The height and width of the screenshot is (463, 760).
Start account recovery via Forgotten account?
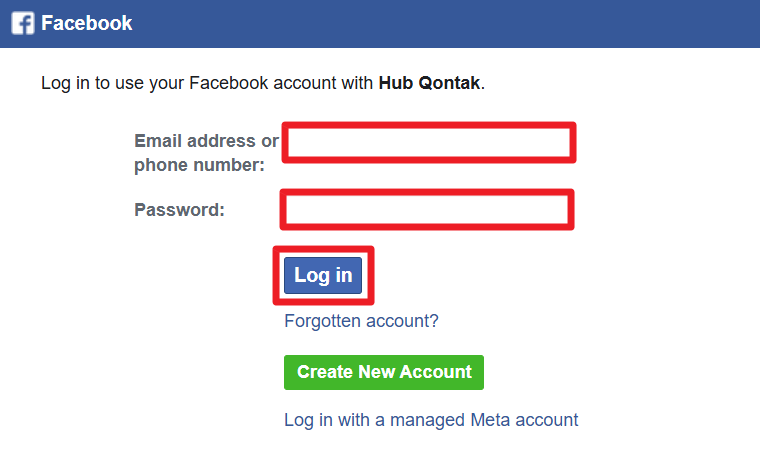361,321
